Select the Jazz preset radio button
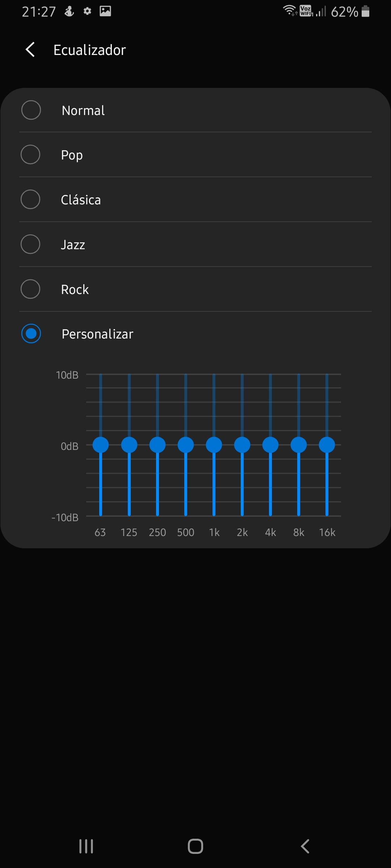The height and width of the screenshot is (868, 391). click(30, 244)
